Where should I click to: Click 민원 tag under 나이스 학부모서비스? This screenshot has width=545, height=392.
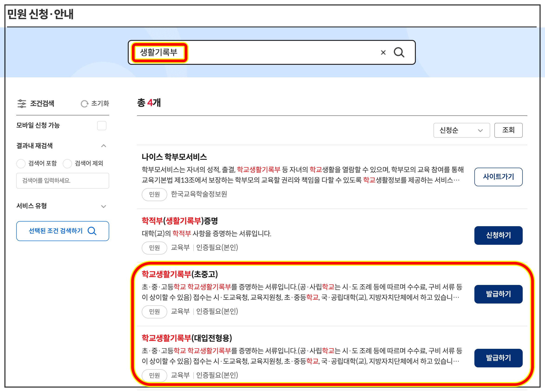coord(154,194)
